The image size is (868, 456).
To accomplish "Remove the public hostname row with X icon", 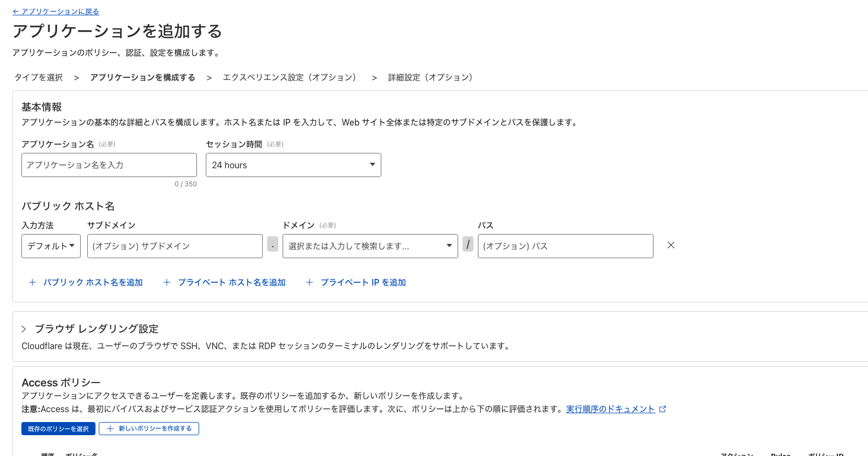I will (x=671, y=245).
